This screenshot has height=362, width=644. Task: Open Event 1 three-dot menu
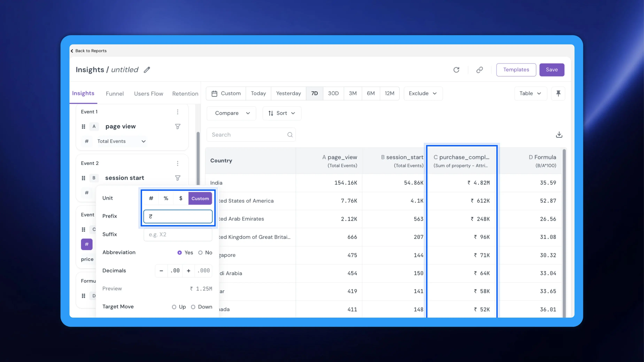coord(177,112)
